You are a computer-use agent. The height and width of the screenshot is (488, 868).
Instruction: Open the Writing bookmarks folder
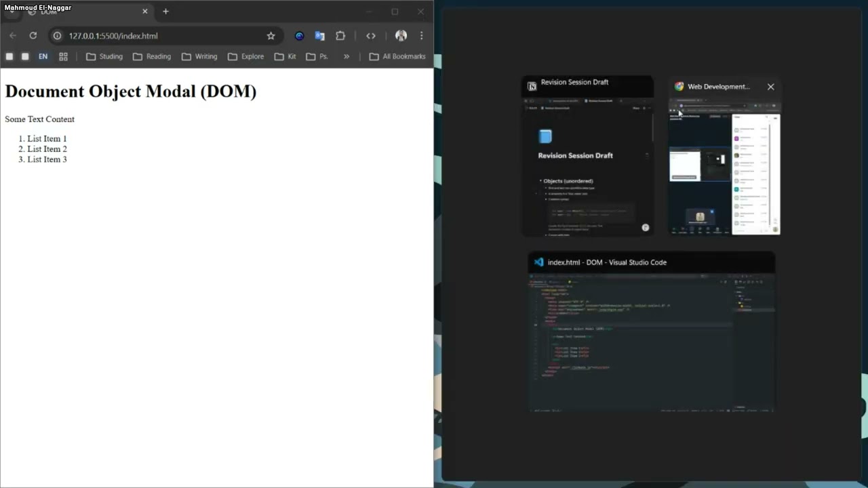199,56
